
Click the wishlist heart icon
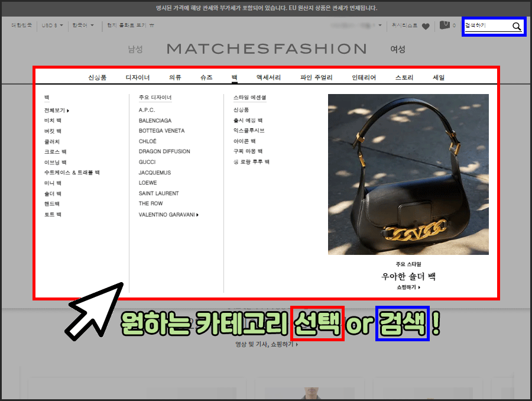coord(426,26)
